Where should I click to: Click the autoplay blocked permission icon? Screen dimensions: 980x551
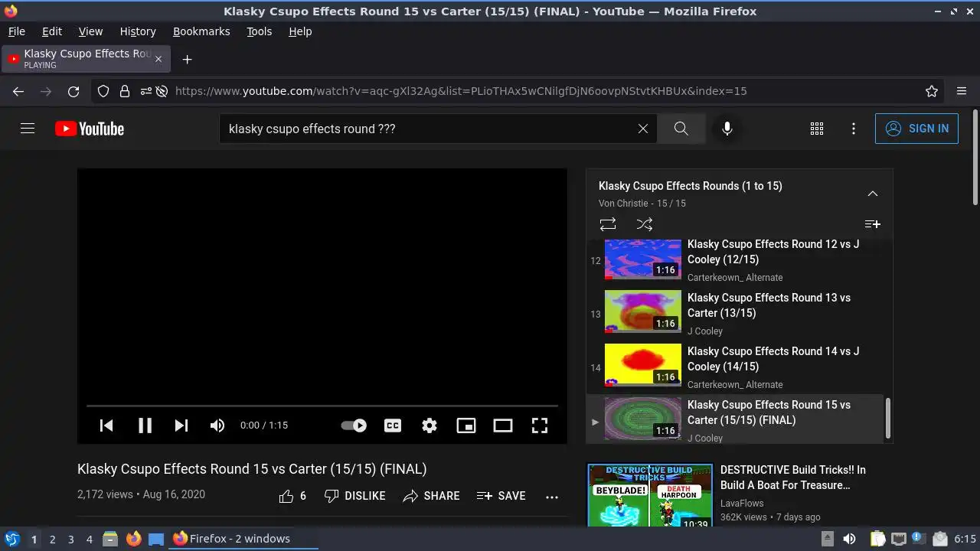[x=162, y=91]
